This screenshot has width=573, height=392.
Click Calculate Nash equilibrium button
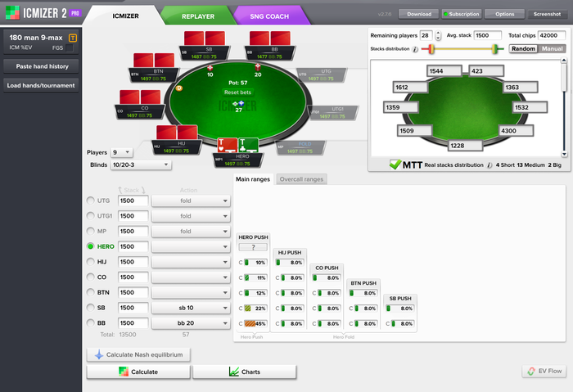(138, 354)
